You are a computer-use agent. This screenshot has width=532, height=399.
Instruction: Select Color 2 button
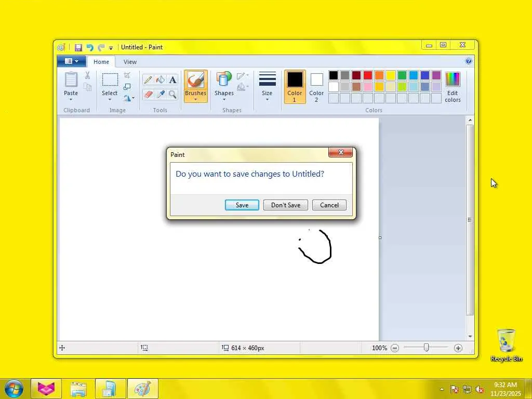click(316, 87)
